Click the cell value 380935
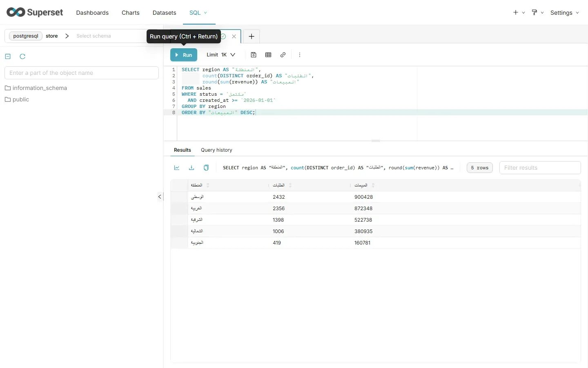This screenshot has width=588, height=368. click(x=363, y=231)
